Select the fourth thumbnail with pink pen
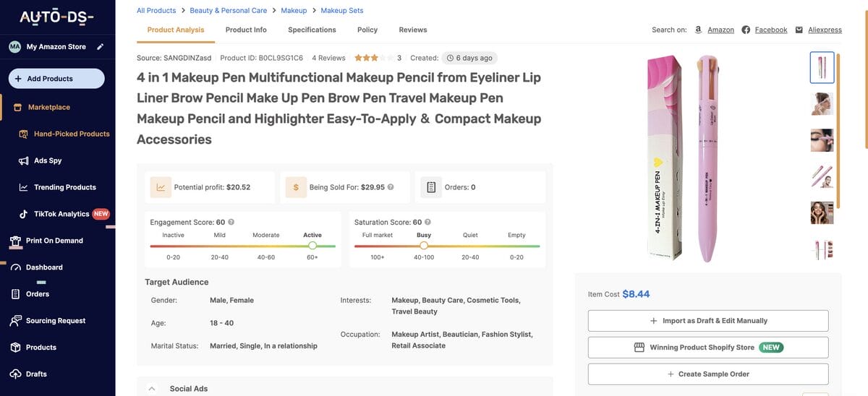The height and width of the screenshot is (396, 868). [x=822, y=176]
